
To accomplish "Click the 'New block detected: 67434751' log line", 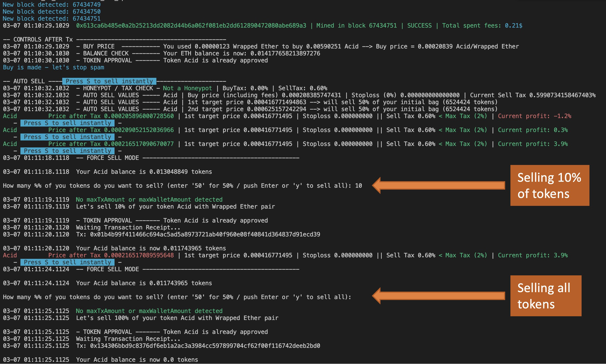I will point(51,18).
